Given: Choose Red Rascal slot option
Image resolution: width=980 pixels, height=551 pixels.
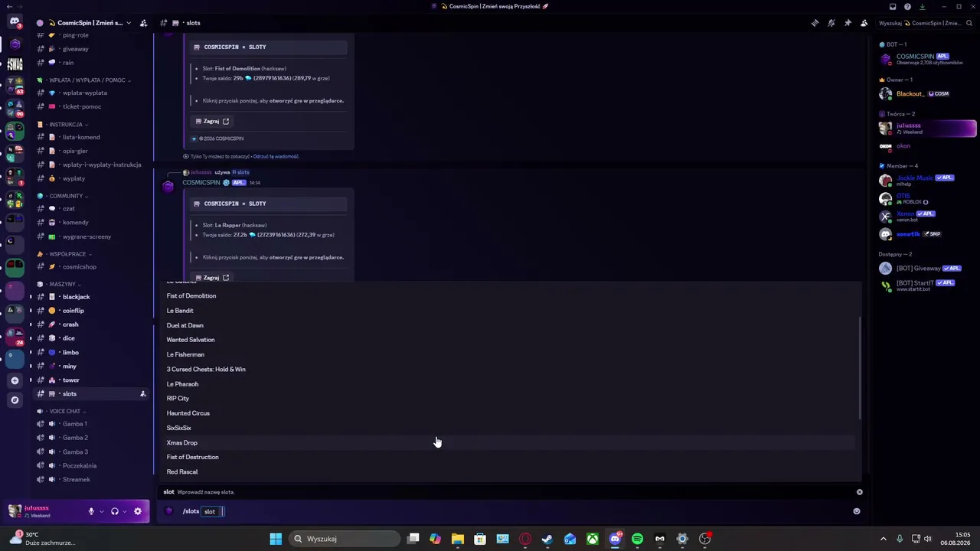Looking at the screenshot, I should coord(510,472).
